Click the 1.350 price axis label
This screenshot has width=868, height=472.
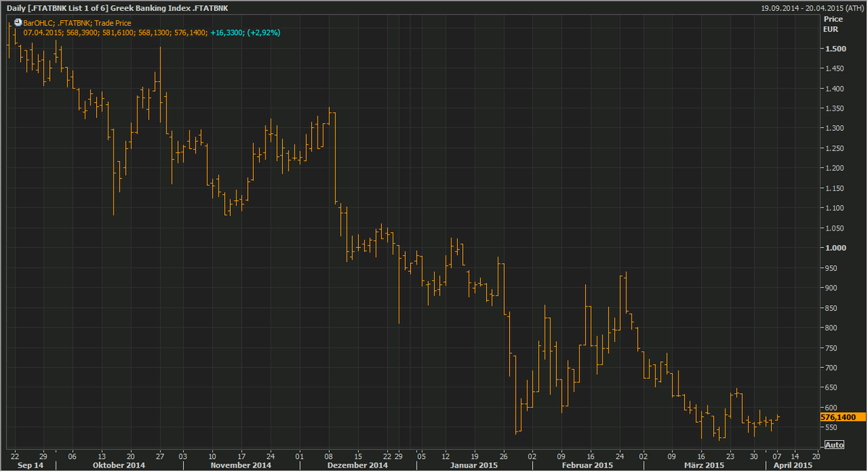835,109
